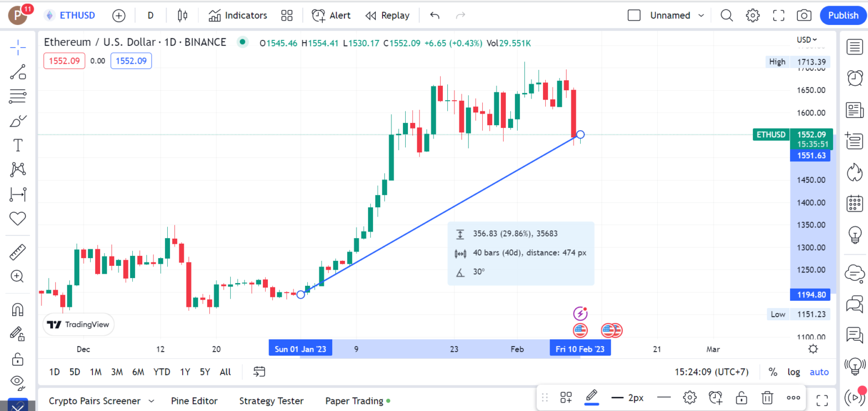The width and height of the screenshot is (868, 411).
Task: Toggle lock all drawings
Action: coord(18,358)
